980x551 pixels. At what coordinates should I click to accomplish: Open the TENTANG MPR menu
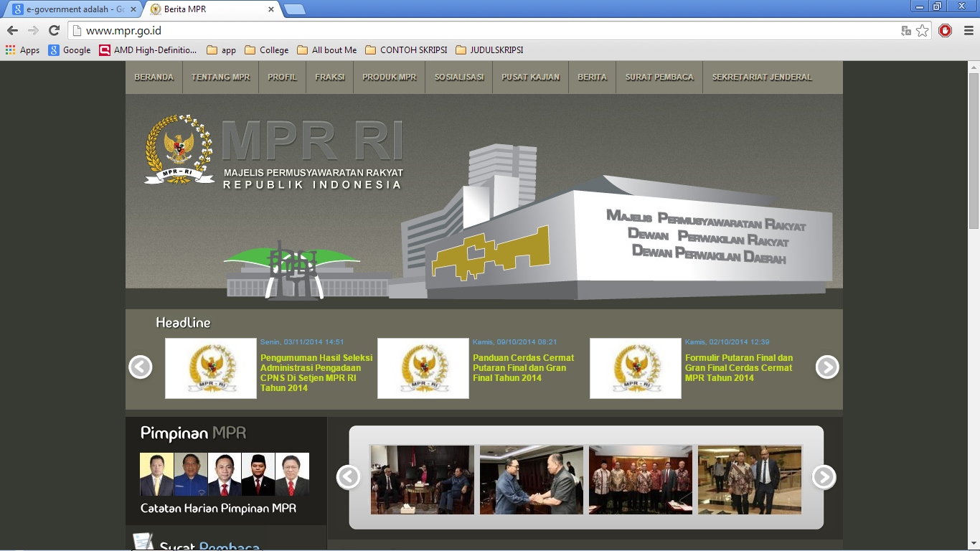pos(220,77)
